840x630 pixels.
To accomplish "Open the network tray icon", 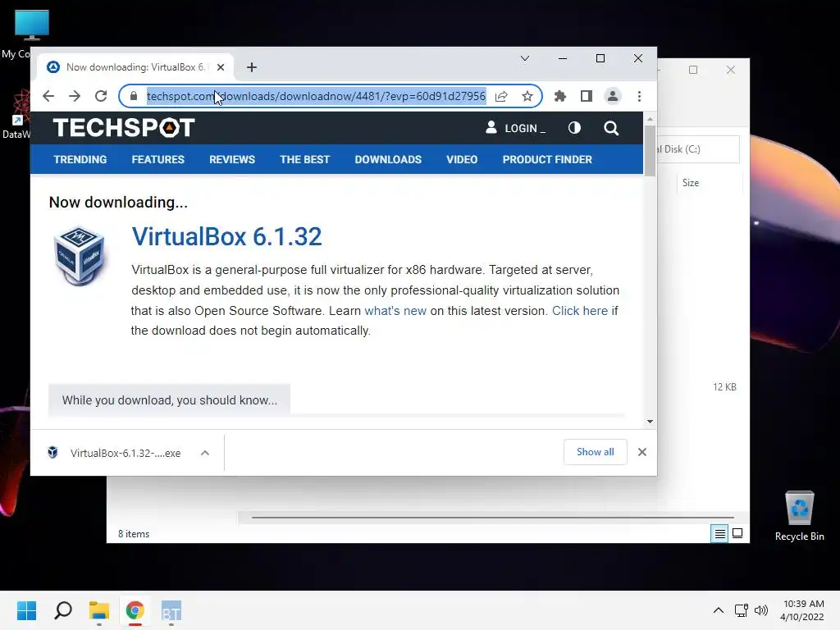I will [x=741, y=610].
